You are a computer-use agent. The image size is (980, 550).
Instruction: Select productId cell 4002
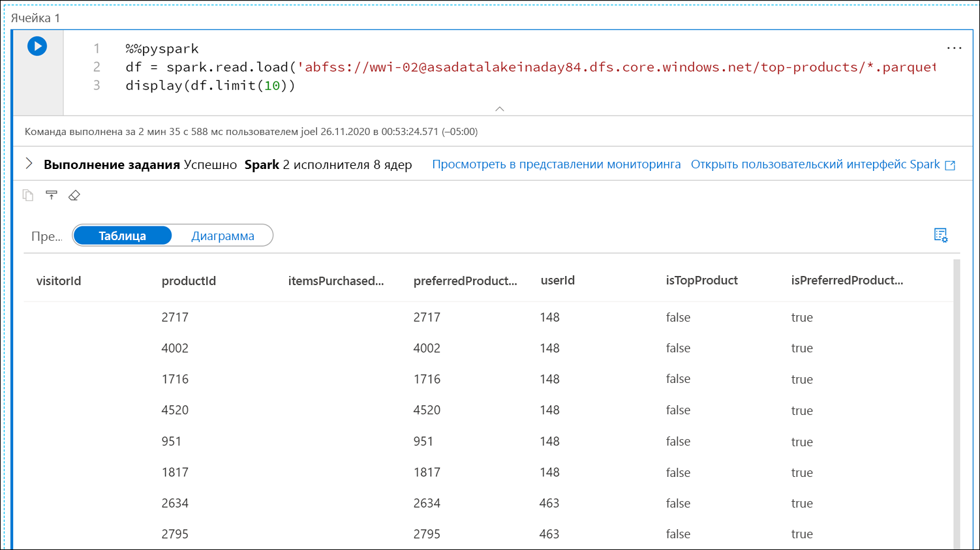coord(175,348)
